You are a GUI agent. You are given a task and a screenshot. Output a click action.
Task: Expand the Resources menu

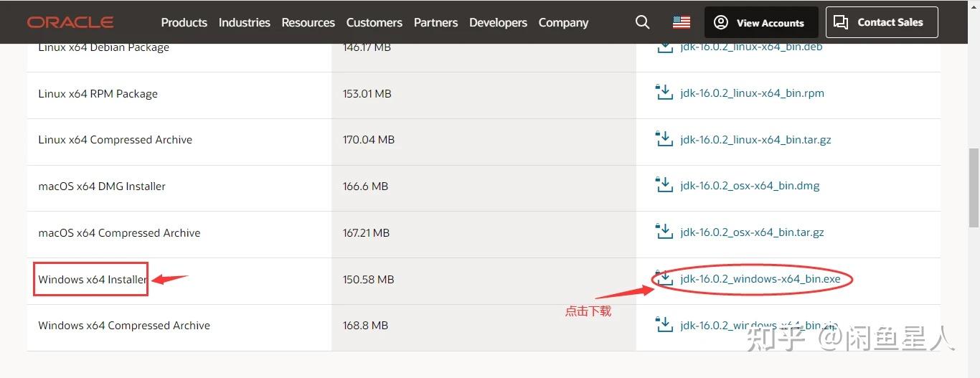coord(308,22)
